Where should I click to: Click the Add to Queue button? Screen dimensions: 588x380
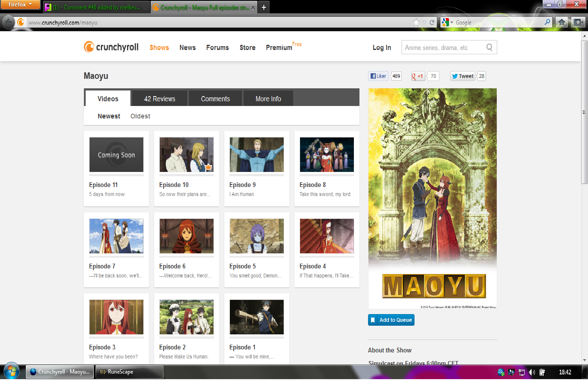point(391,320)
